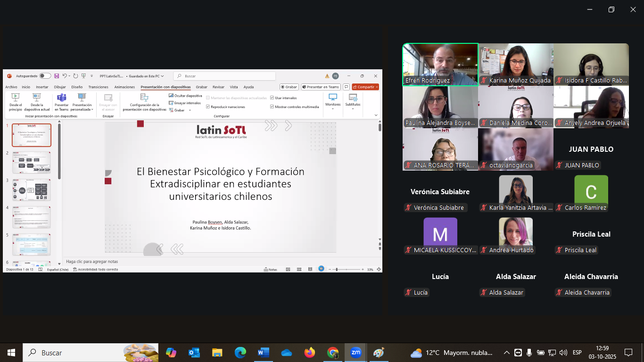Uncheck Reproducir narraciones checkbox
Screen dimensions: 644x362
pyautogui.click(x=208, y=107)
